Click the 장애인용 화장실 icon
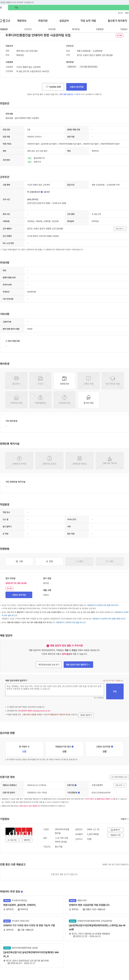The height and width of the screenshot is (980, 129). click(79, 460)
